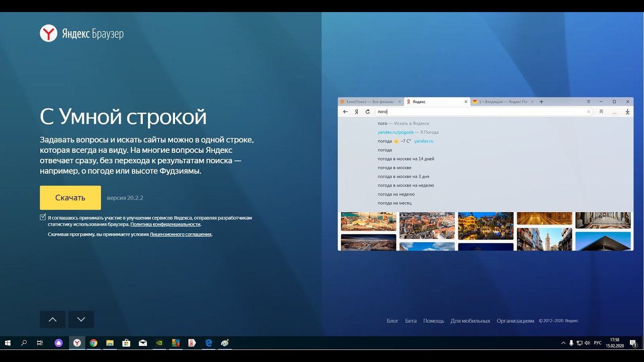Open the Блог footer link
644x362 pixels.
[392, 321]
